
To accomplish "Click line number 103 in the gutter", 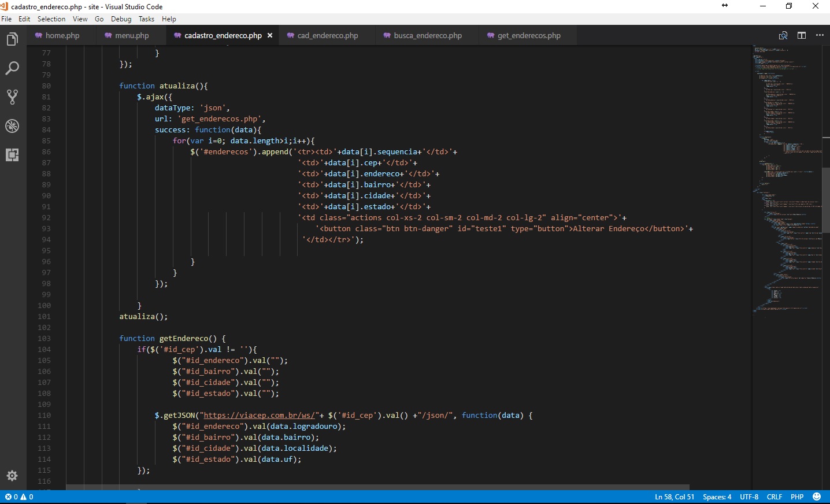I will click(x=44, y=338).
